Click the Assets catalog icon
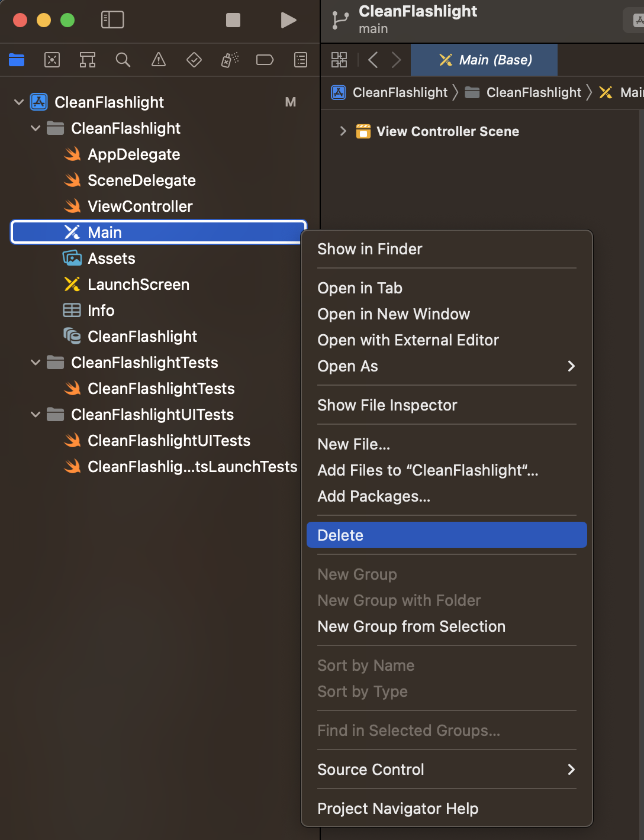The width and height of the screenshot is (644, 840). (x=72, y=258)
